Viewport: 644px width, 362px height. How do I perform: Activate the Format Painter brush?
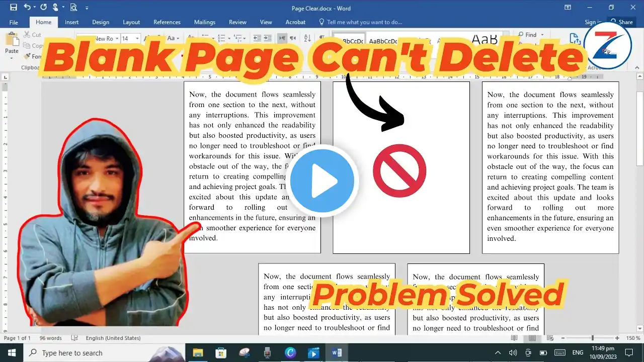pyautogui.click(x=27, y=56)
